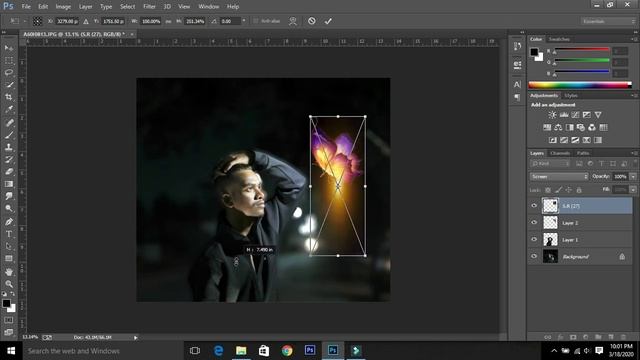This screenshot has height=360, width=640.
Task: Click the foreground color swatch in Color panel
Action: click(x=534, y=52)
